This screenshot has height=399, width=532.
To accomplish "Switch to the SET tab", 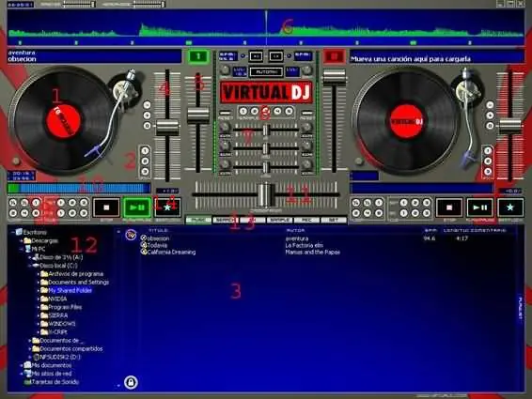I will (334, 220).
